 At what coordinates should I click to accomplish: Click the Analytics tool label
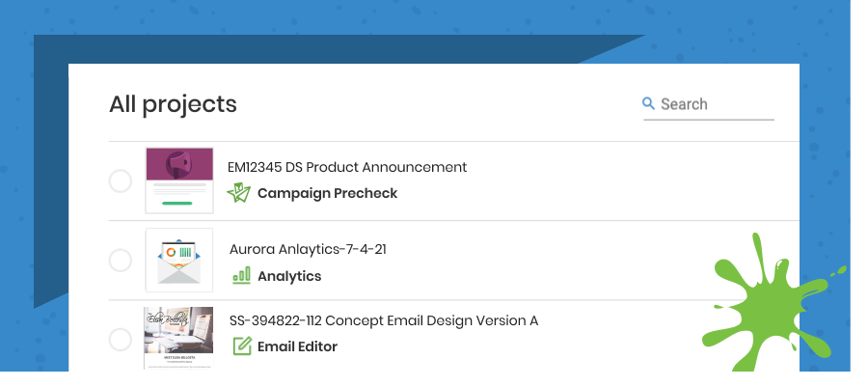click(x=289, y=276)
